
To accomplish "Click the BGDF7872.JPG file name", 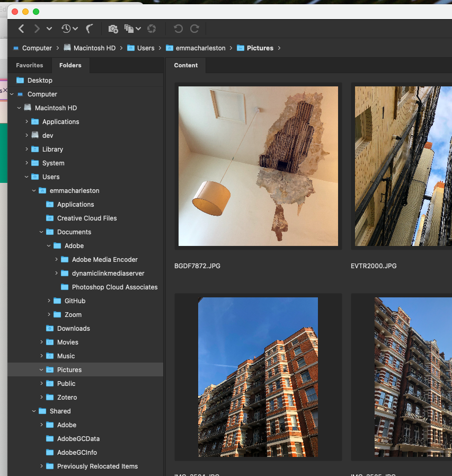I will point(197,266).
